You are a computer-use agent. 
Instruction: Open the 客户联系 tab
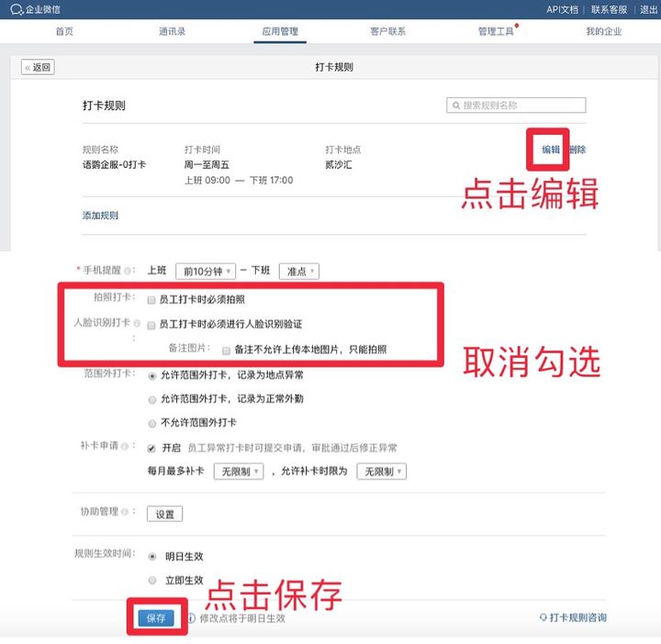[387, 31]
